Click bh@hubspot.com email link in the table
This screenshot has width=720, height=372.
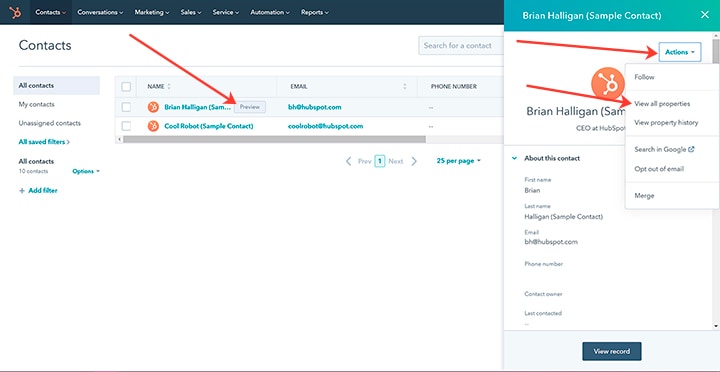point(315,107)
